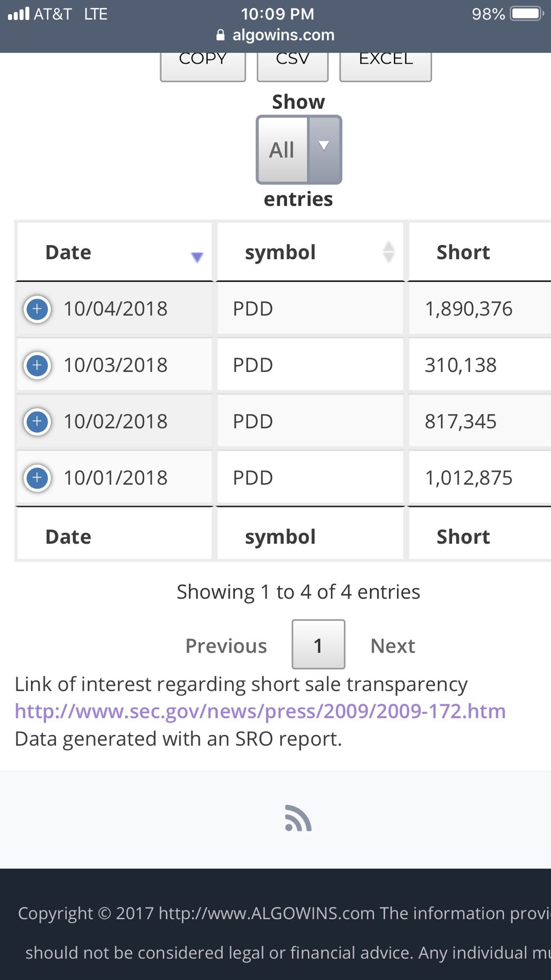Viewport: 551px width, 980px height.
Task: Tap the battery indicator in status bar
Action: point(527,14)
